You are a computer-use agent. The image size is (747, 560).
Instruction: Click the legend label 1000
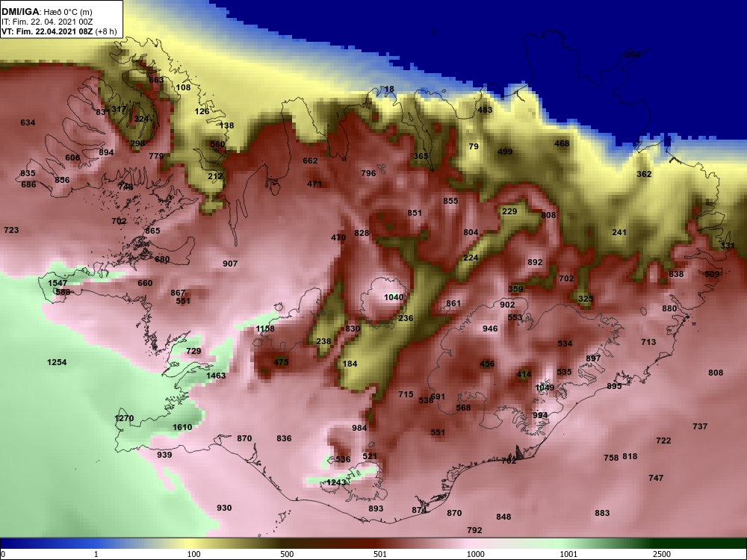tap(476, 554)
